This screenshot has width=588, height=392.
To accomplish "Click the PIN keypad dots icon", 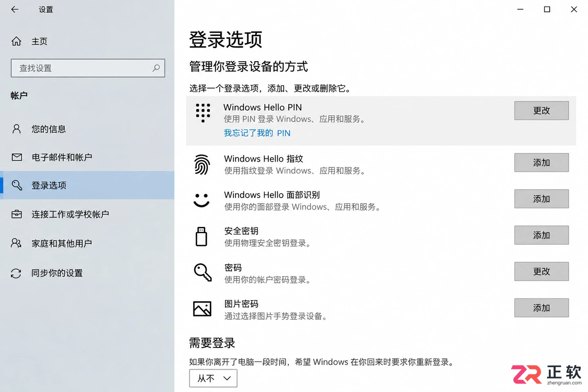I will [x=203, y=113].
